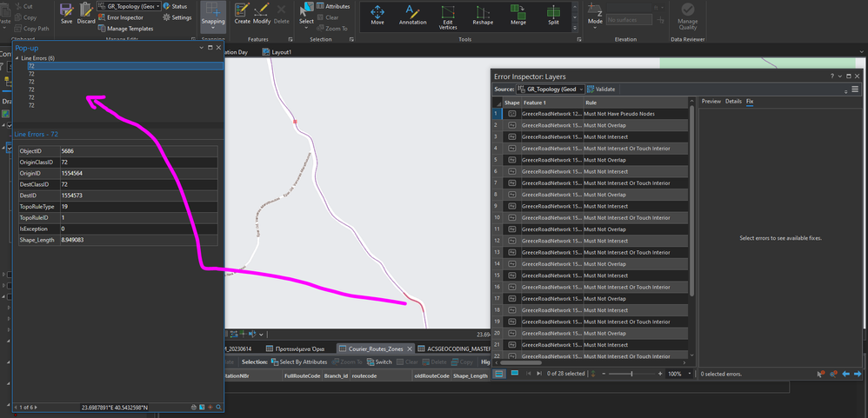This screenshot has height=418, width=868.
Task: Open the ACSGEOCODING_MASTER table tab
Action: point(455,348)
